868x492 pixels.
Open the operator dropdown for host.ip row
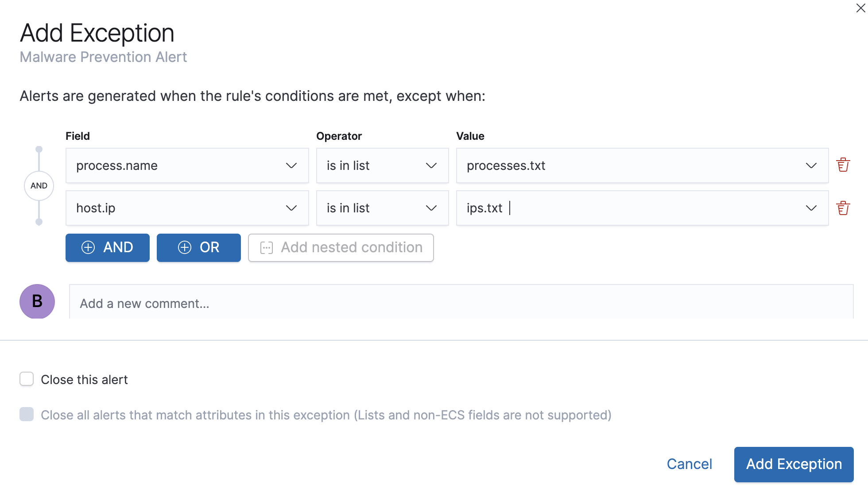pos(430,208)
